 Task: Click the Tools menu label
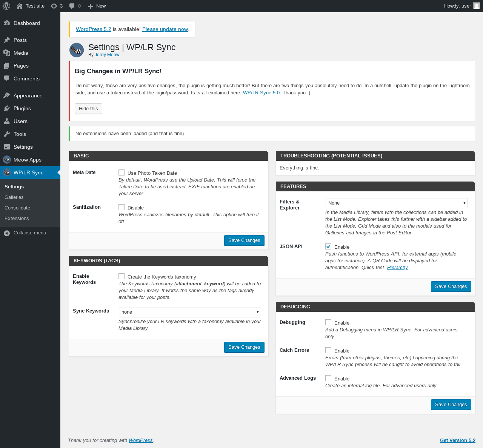[x=20, y=134]
